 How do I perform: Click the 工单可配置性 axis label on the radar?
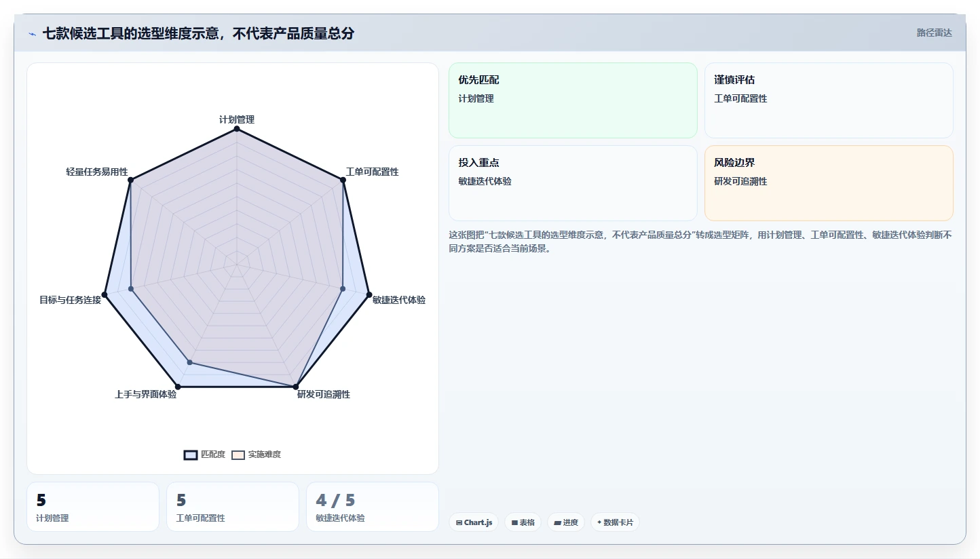click(x=372, y=172)
